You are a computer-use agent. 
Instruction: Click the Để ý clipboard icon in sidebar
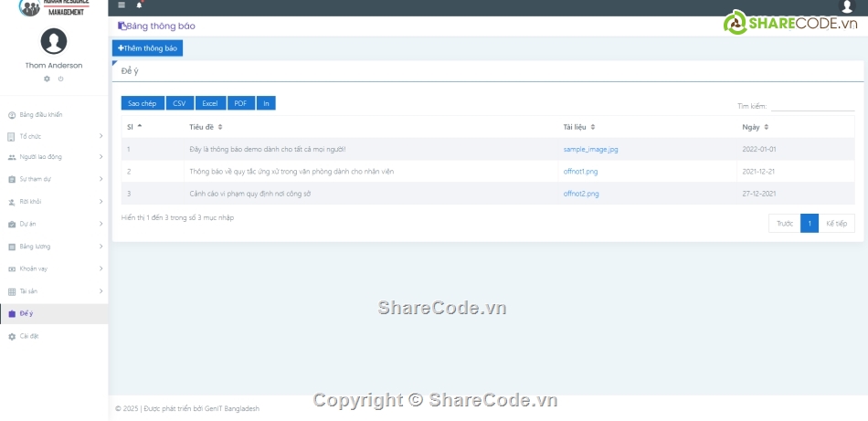[x=12, y=313]
